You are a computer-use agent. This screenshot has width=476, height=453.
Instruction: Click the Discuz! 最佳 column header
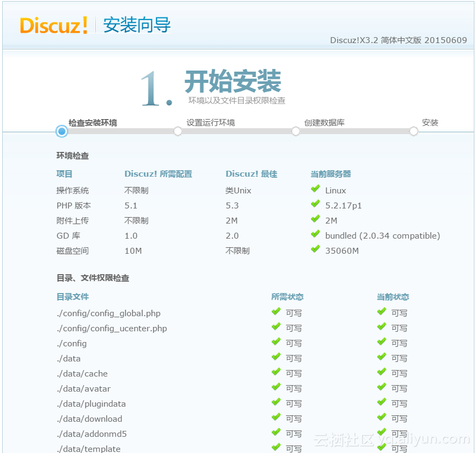[251, 174]
